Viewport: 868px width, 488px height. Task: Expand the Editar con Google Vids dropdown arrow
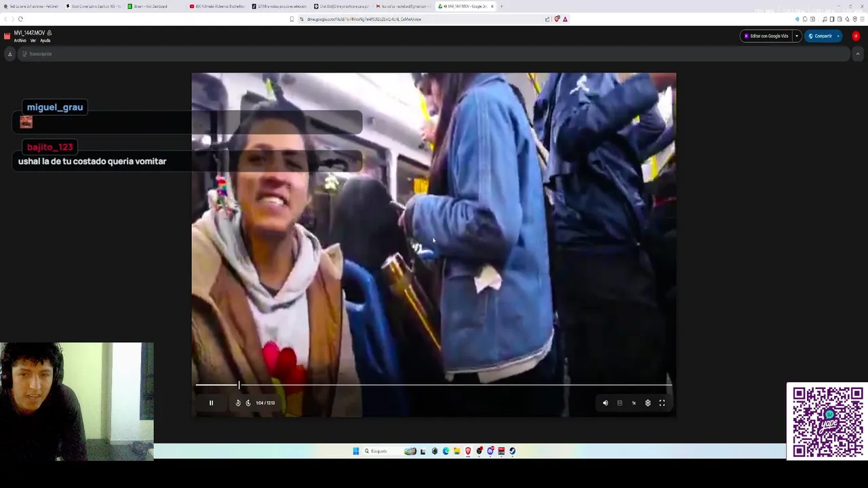coord(797,36)
